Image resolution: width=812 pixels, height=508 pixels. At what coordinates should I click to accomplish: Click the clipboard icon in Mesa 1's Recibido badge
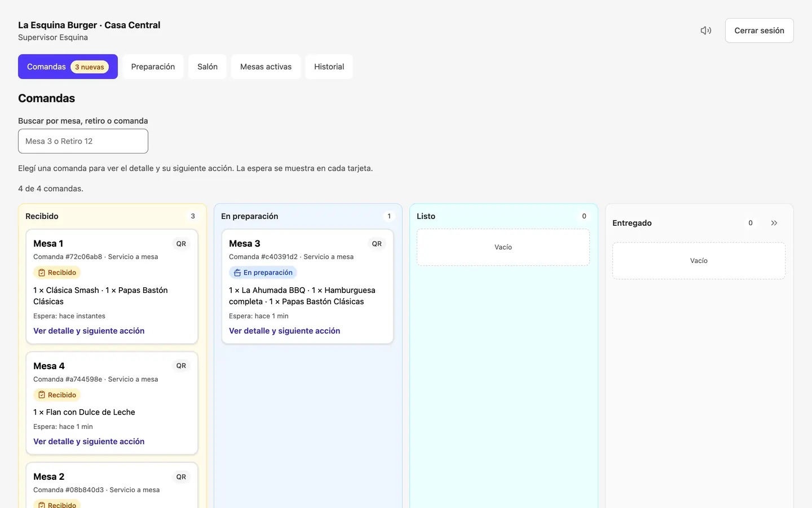tap(42, 273)
